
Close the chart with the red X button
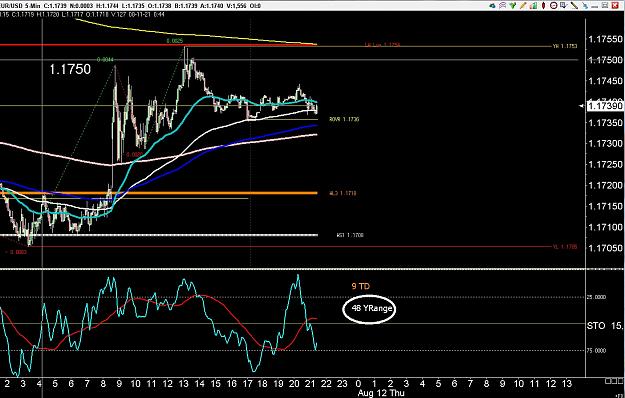click(x=615, y=6)
